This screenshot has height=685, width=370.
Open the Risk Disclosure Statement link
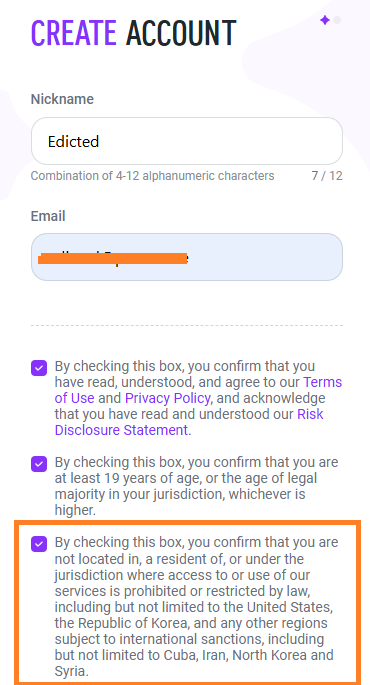click(189, 422)
